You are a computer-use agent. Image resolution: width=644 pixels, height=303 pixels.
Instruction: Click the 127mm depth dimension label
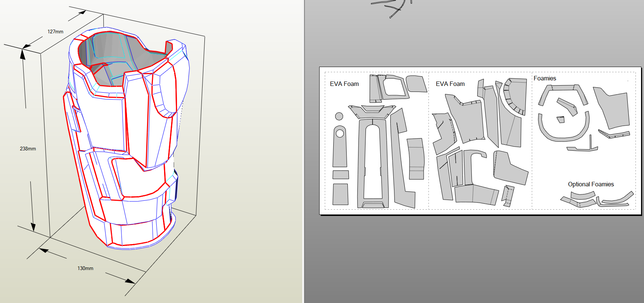pyautogui.click(x=55, y=31)
